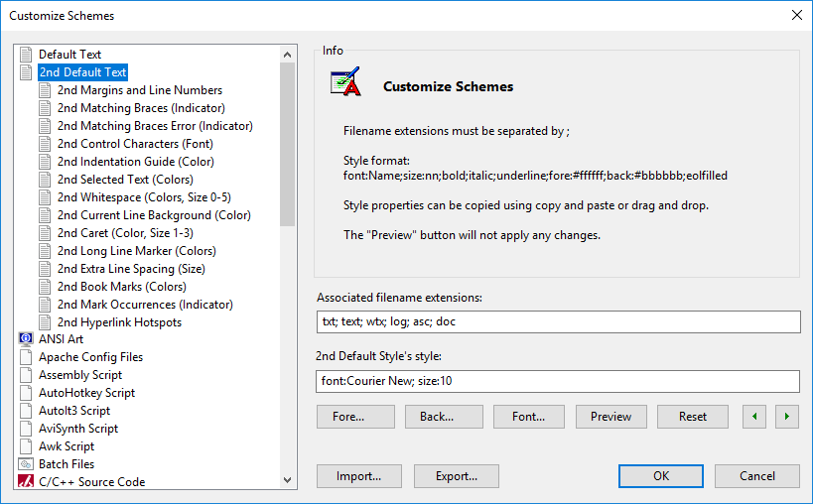Open the Back... color picker
This screenshot has height=504, width=813.
coord(444,417)
